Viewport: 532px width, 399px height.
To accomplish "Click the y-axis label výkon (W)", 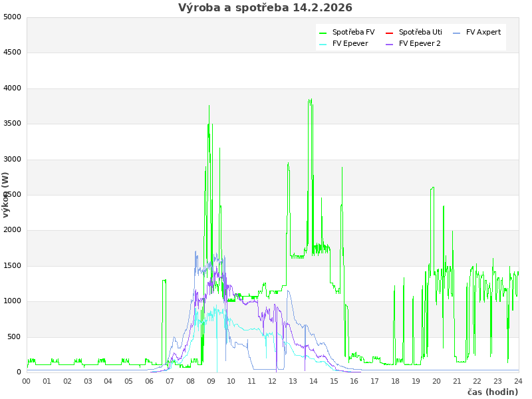I will [x=6, y=194].
